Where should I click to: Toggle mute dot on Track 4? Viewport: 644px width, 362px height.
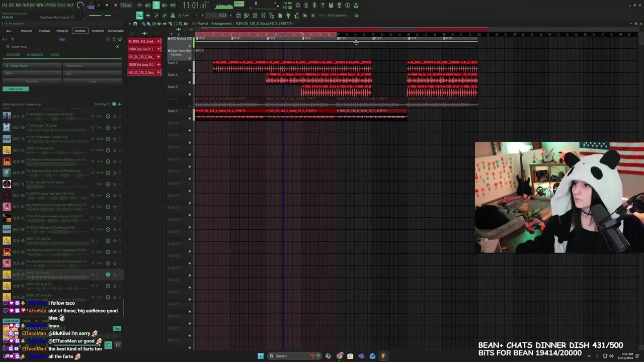(x=190, y=82)
